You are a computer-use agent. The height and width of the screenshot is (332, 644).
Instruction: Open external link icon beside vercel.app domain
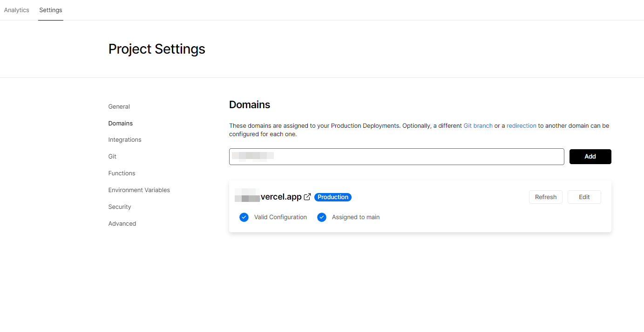307,197
